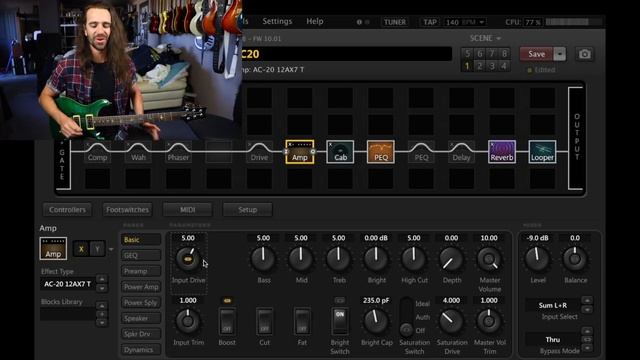Select scene 5
640x360 pixels.
pyautogui.click(x=467, y=53)
